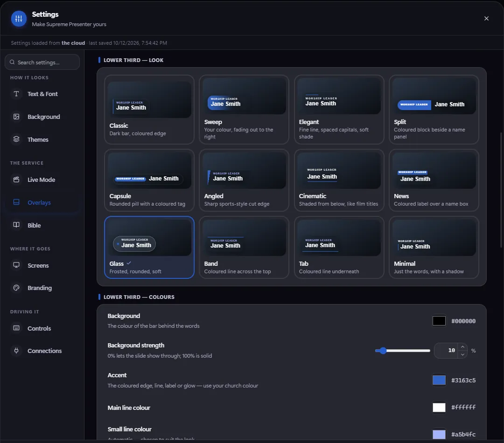The height and width of the screenshot is (443, 504).
Task: Click the Settings sliders logo icon
Action: click(19, 19)
